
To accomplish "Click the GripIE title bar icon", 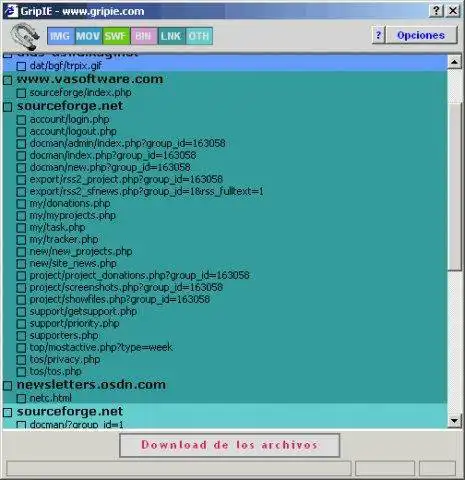I will [10, 11].
